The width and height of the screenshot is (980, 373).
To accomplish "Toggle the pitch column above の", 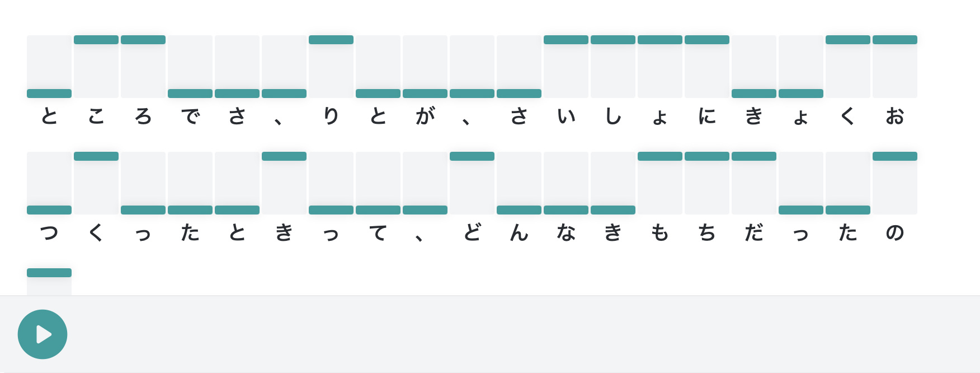I will 895,183.
